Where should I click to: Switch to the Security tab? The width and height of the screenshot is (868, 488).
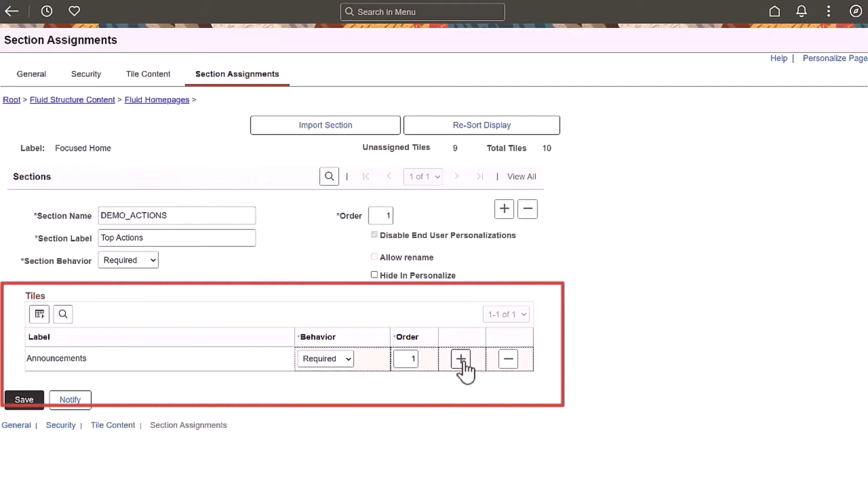(86, 74)
